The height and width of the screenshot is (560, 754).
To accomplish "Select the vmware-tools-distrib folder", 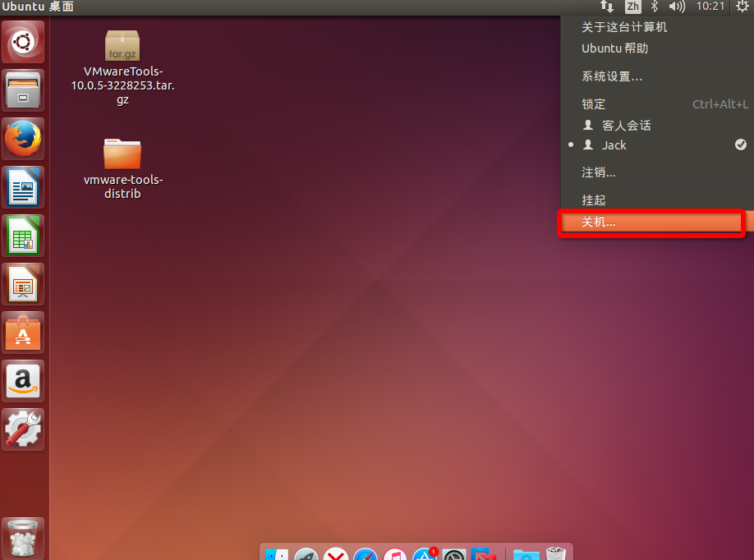I will coord(122,168).
